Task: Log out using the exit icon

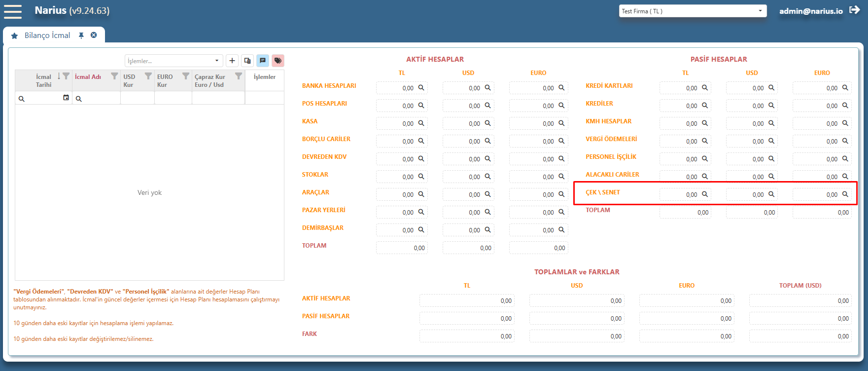Action: click(x=855, y=10)
